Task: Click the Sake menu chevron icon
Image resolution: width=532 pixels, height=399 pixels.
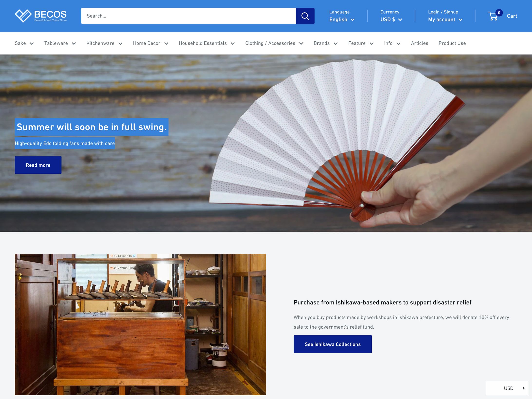Action: 32,44
